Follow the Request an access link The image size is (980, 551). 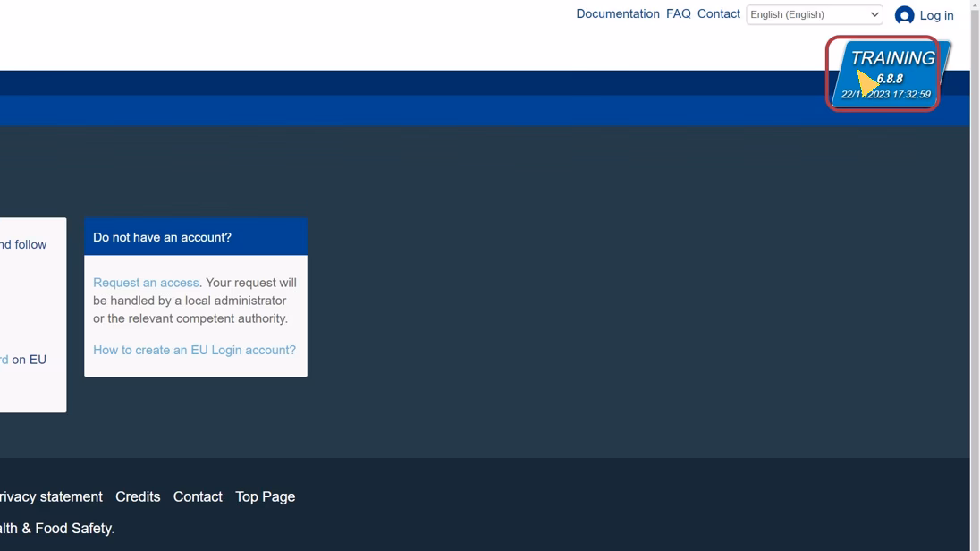[x=146, y=283]
